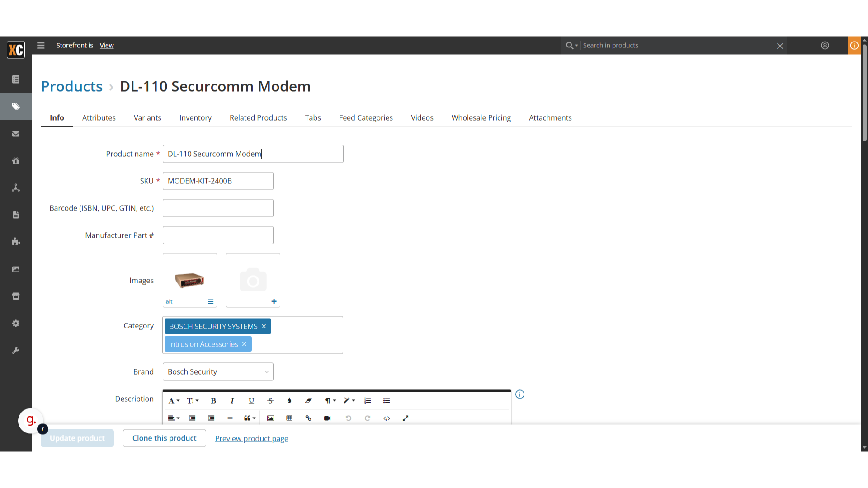868x488 pixels.
Task: Switch to the Feed Categories tab
Action: (366, 117)
